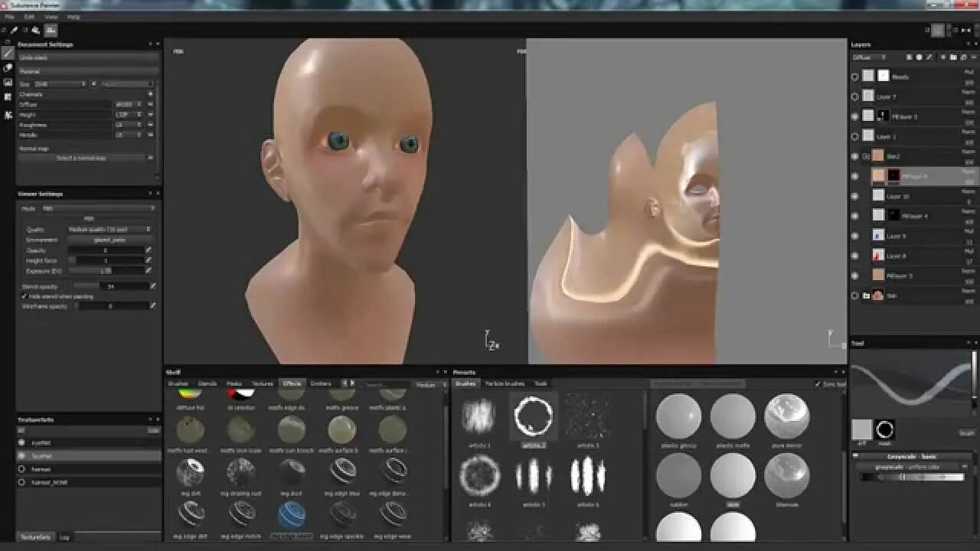Viewport: 980px width, 551px height.
Task: Open the Diffuse channel dropdown in Layers
Action: [869, 57]
